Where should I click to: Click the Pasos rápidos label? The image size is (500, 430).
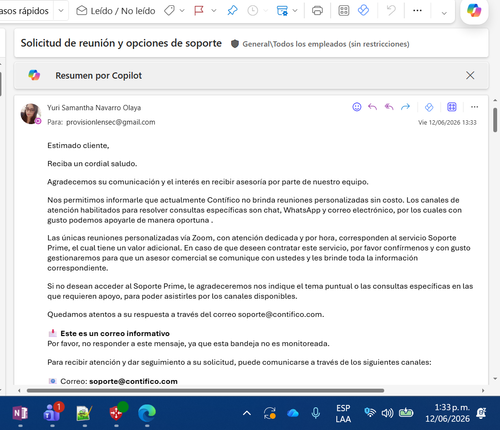24,11
